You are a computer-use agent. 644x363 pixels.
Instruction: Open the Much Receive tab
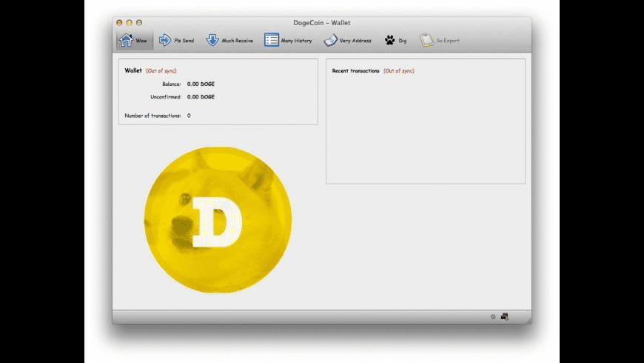point(229,40)
